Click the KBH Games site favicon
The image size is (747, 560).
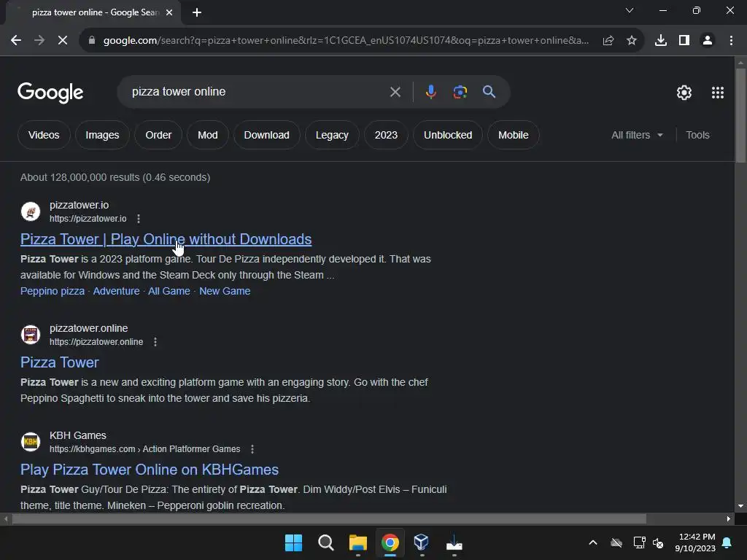(31, 442)
